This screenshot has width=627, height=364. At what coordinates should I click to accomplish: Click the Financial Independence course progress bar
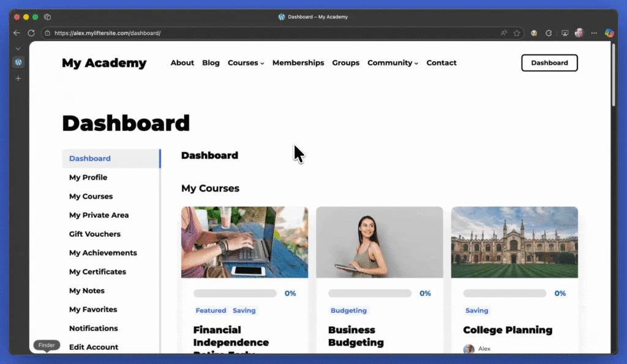pos(235,294)
